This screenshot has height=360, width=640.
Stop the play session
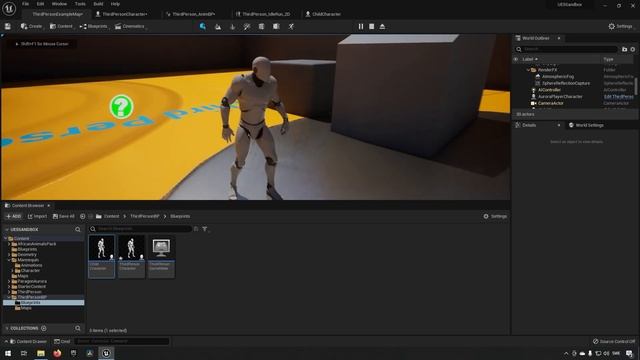click(x=371, y=27)
